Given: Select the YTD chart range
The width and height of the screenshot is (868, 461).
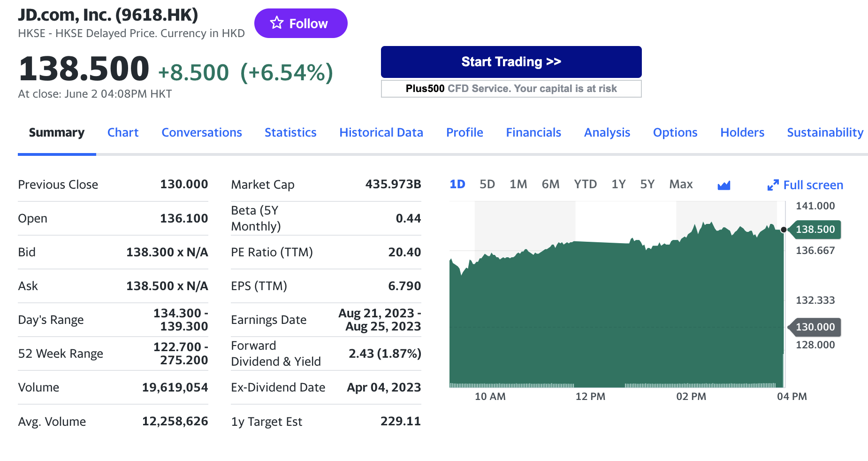Looking at the screenshot, I should [586, 184].
